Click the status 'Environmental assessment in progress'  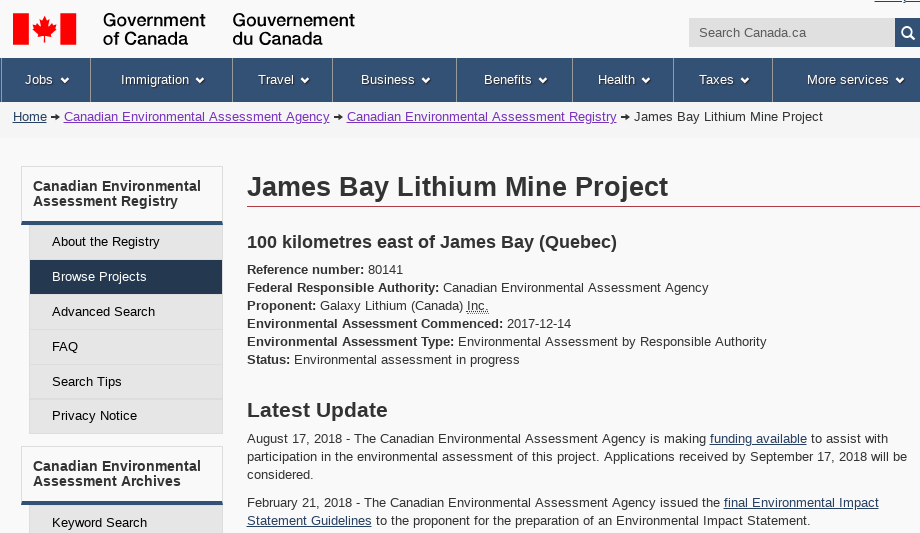[x=407, y=360]
